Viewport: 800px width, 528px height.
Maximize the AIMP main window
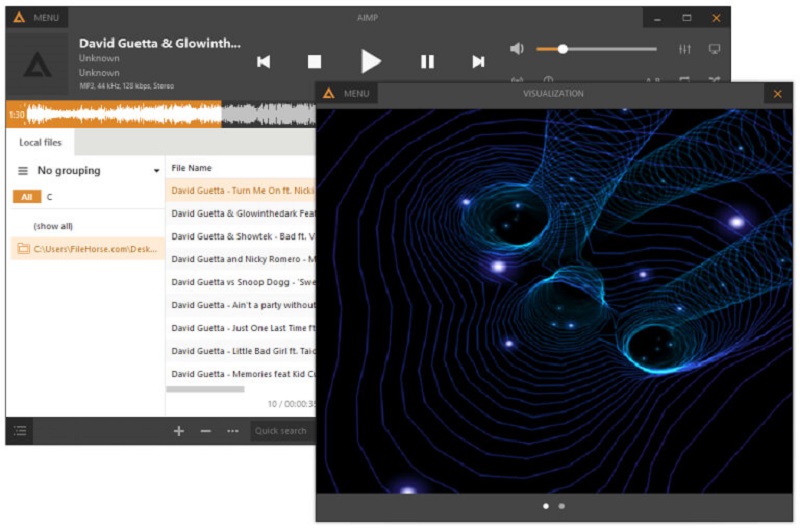tap(687, 18)
